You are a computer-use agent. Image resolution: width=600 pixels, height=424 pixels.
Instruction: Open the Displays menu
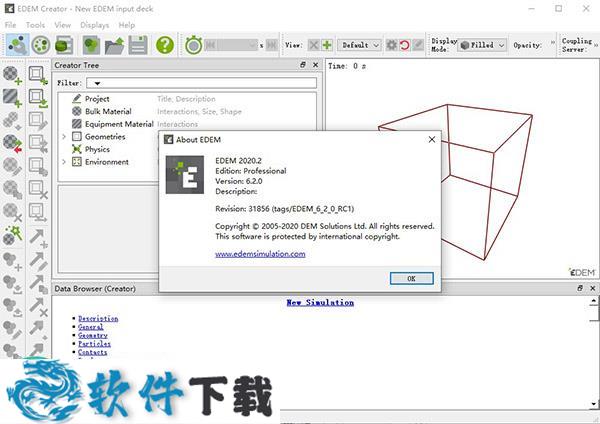pyautogui.click(x=95, y=25)
